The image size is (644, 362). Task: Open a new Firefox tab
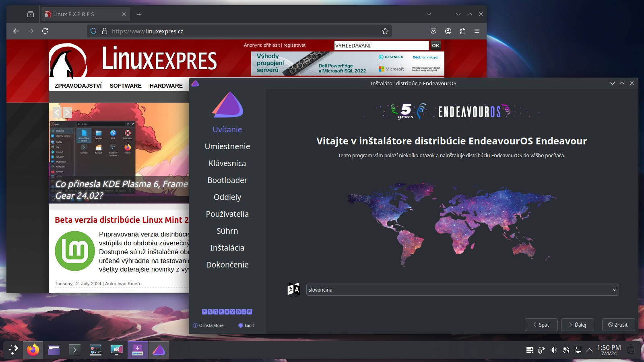coord(139,14)
